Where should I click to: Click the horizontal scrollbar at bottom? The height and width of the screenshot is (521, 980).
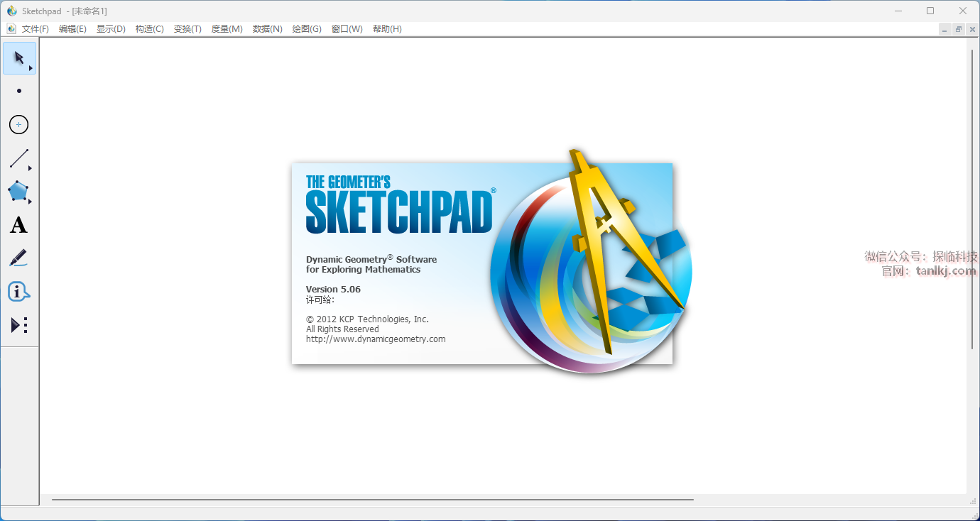tap(372, 500)
